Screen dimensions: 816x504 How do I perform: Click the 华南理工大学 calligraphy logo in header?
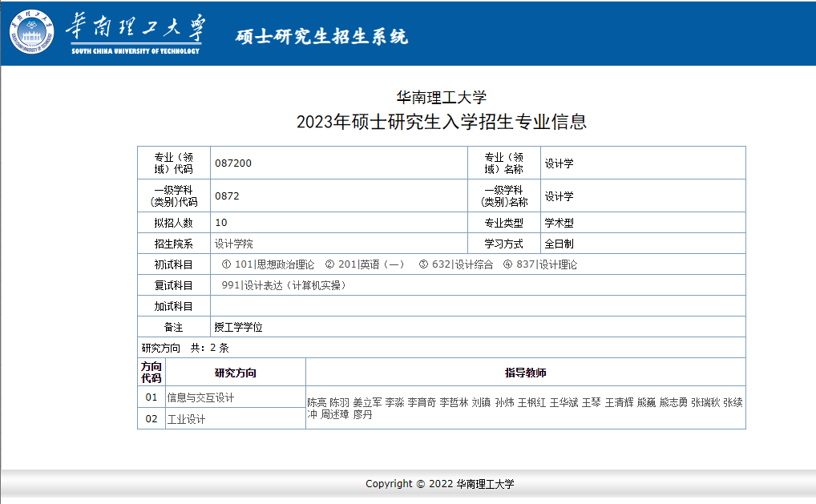pyautogui.click(x=135, y=34)
